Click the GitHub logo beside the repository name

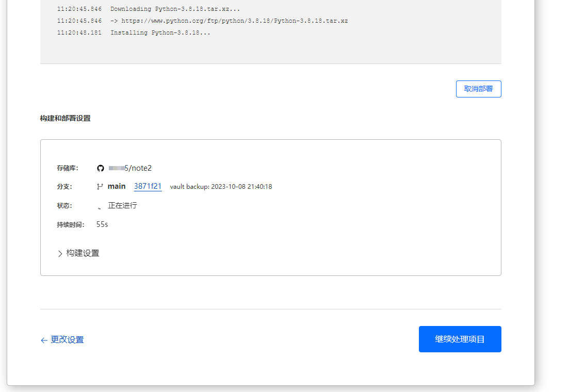pos(101,168)
